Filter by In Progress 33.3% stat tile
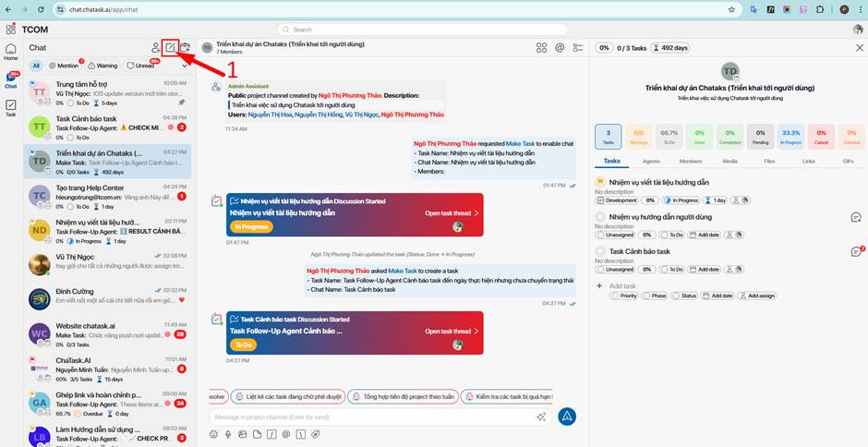 (x=790, y=137)
